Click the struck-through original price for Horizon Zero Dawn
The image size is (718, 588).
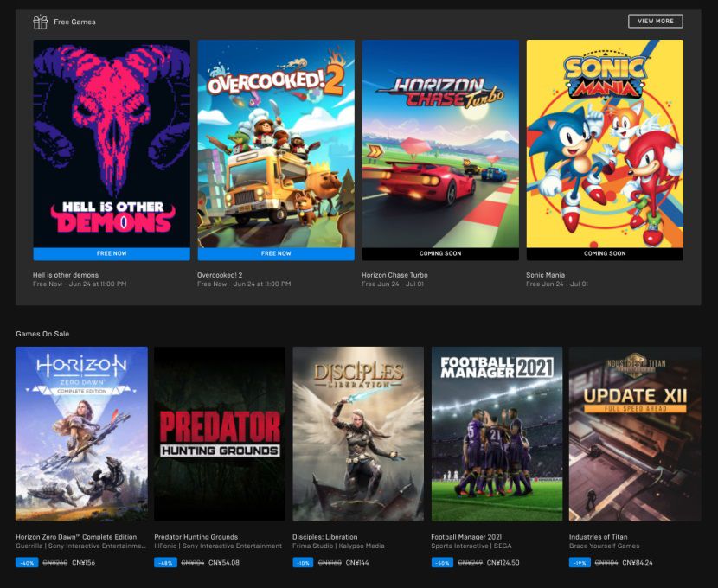55,563
